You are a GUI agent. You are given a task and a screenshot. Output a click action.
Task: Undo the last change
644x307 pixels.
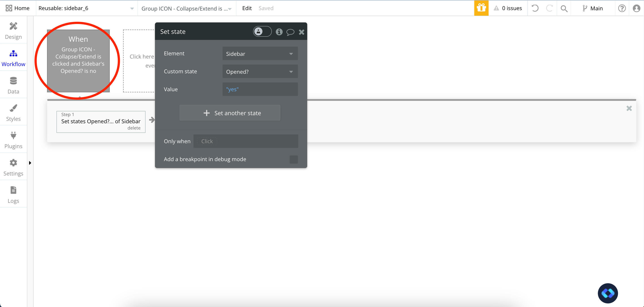point(535,8)
